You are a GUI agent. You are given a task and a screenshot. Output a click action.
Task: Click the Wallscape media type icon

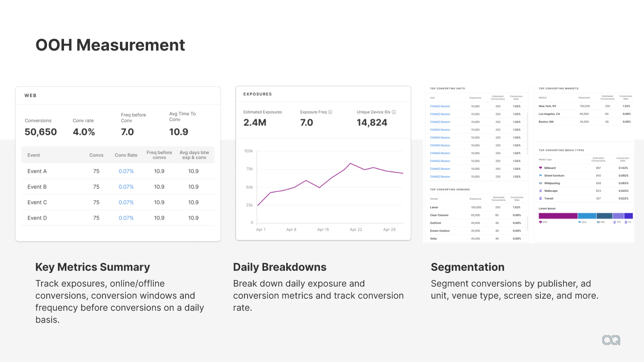541,191
